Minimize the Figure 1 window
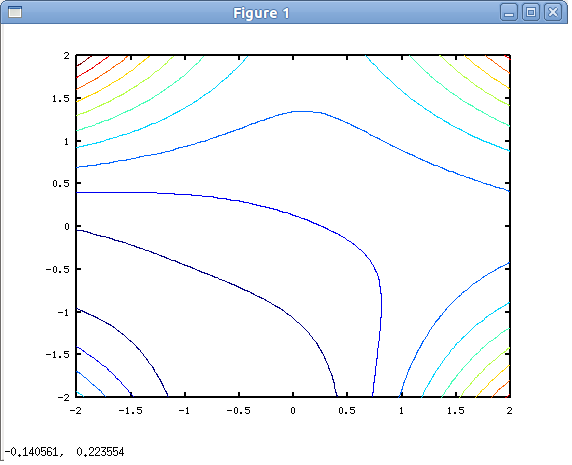The height and width of the screenshot is (465, 572). coord(509,12)
